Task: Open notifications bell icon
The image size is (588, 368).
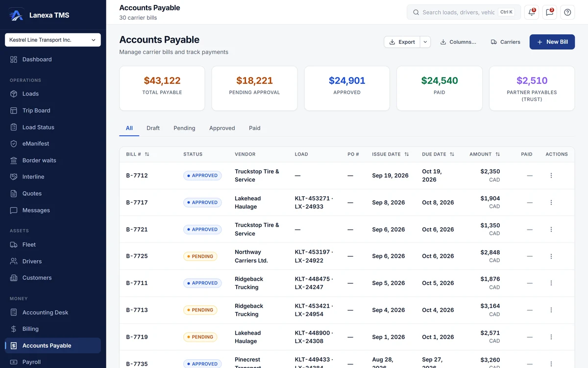Action: pos(532,12)
